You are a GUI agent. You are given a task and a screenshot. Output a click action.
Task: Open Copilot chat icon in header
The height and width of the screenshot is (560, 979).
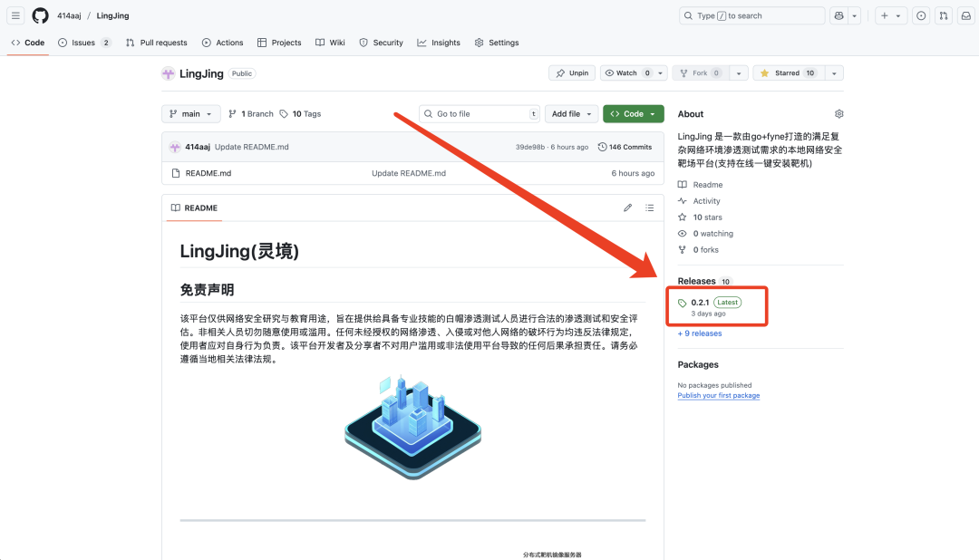pos(839,15)
